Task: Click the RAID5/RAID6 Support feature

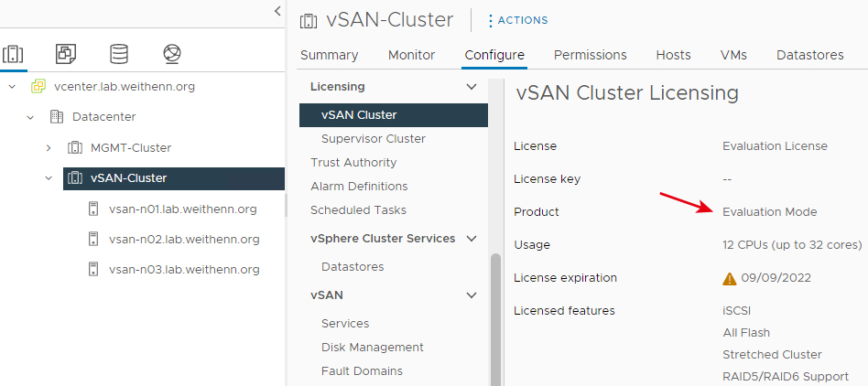Action: click(x=786, y=376)
